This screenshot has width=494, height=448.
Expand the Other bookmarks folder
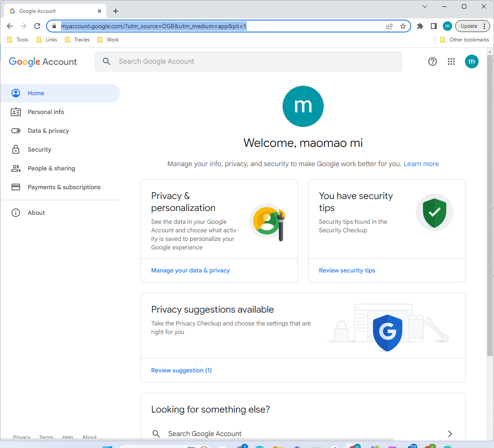coord(465,40)
